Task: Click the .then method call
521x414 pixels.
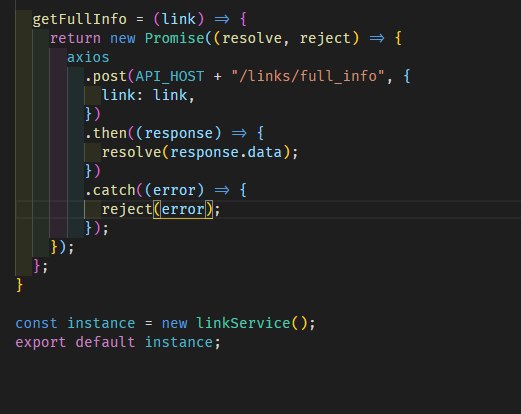Action: tap(106, 133)
